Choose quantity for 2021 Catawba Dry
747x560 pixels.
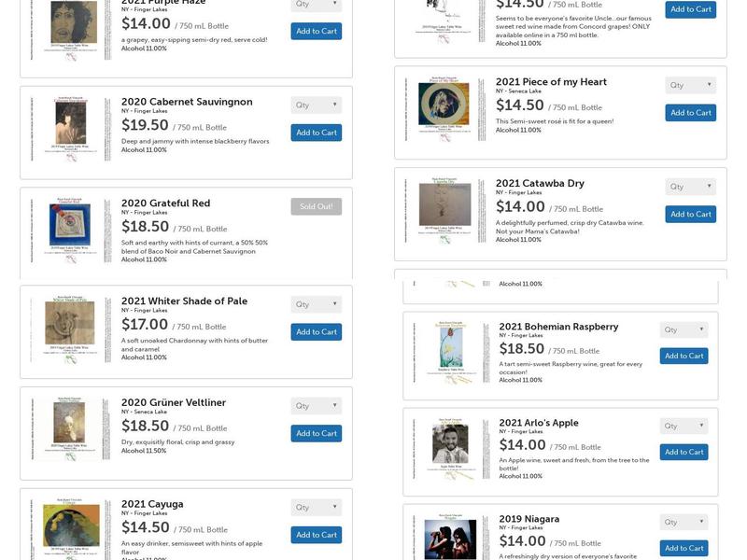pos(690,187)
